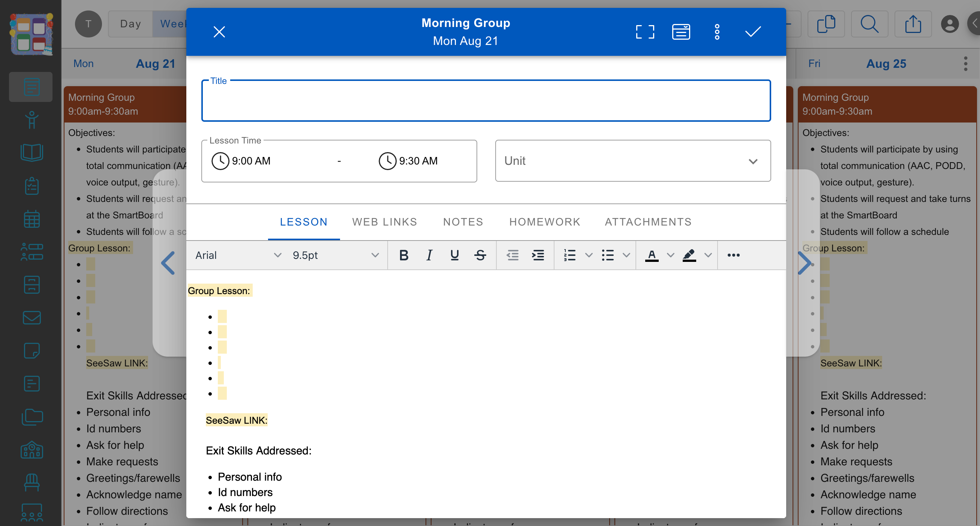Image resolution: width=980 pixels, height=526 pixels.
Task: Set lesson start time 9:00 AM
Action: 241,161
